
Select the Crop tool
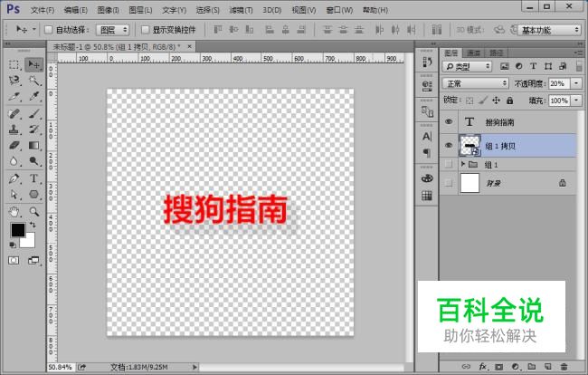(14, 97)
